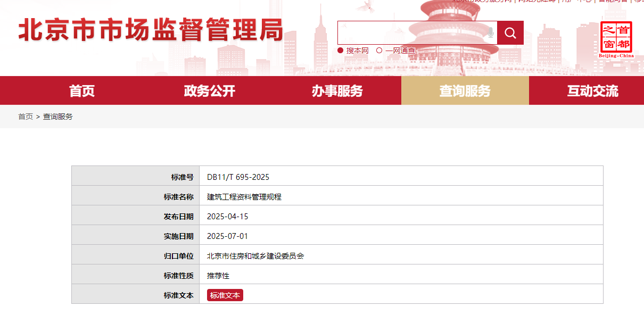Click the 发布日期 row label
644x323 pixels.
[x=179, y=217]
